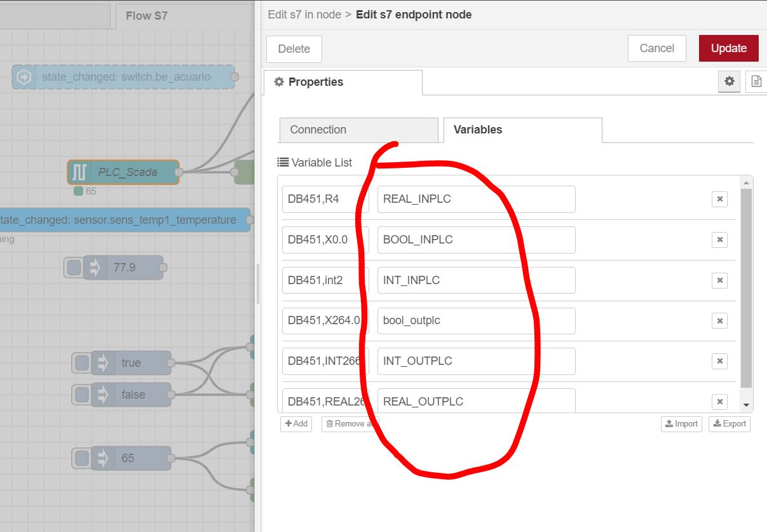Open the node description document icon
The width and height of the screenshot is (767, 532).
coord(756,81)
